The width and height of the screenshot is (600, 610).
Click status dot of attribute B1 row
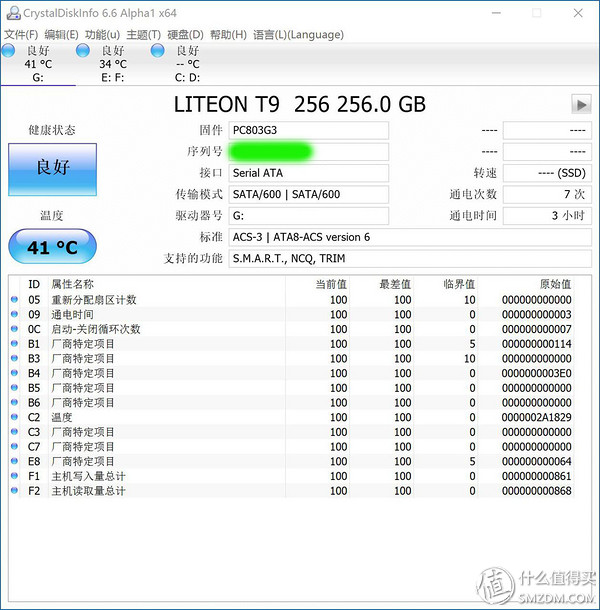pos(14,344)
